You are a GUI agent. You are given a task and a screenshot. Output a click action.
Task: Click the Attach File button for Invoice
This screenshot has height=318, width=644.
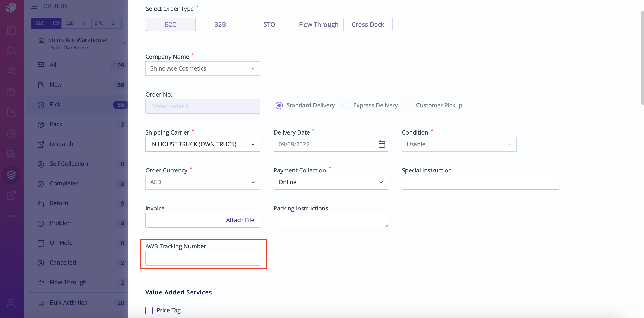point(240,220)
